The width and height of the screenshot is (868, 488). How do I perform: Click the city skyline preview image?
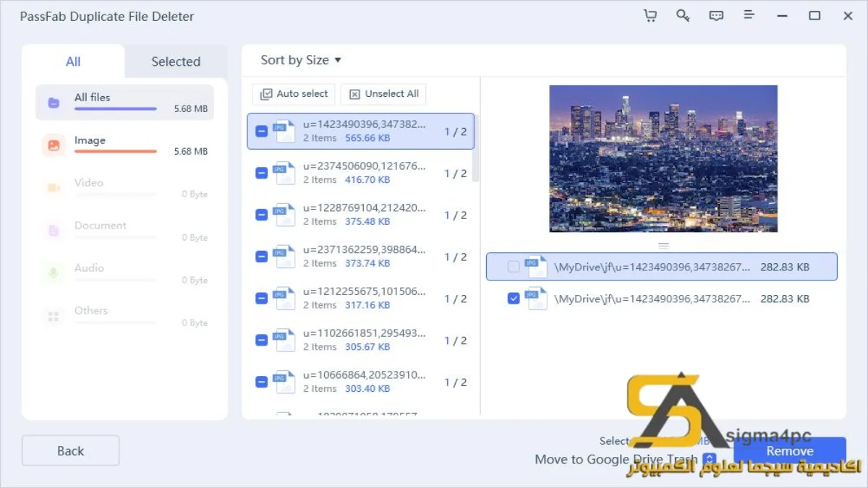pos(663,158)
